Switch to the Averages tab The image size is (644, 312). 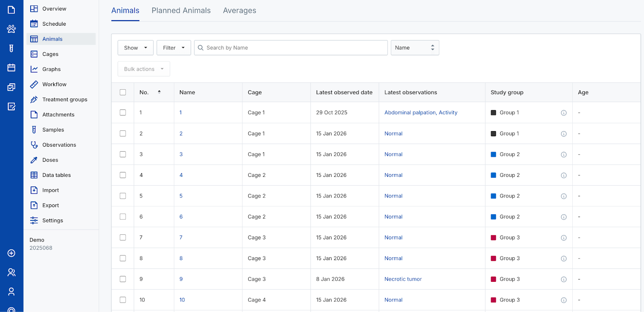click(x=239, y=11)
